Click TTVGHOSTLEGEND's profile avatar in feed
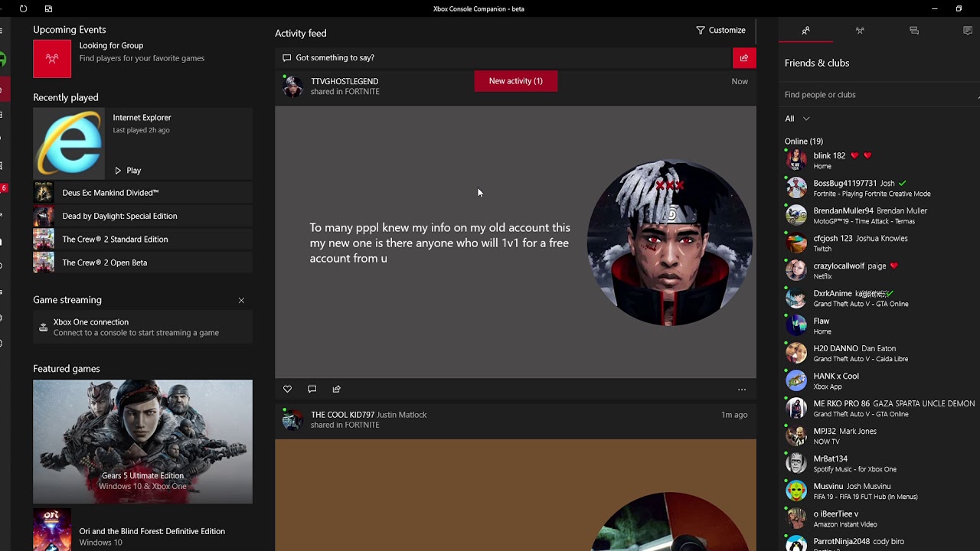The height and width of the screenshot is (551, 980). pyautogui.click(x=292, y=86)
